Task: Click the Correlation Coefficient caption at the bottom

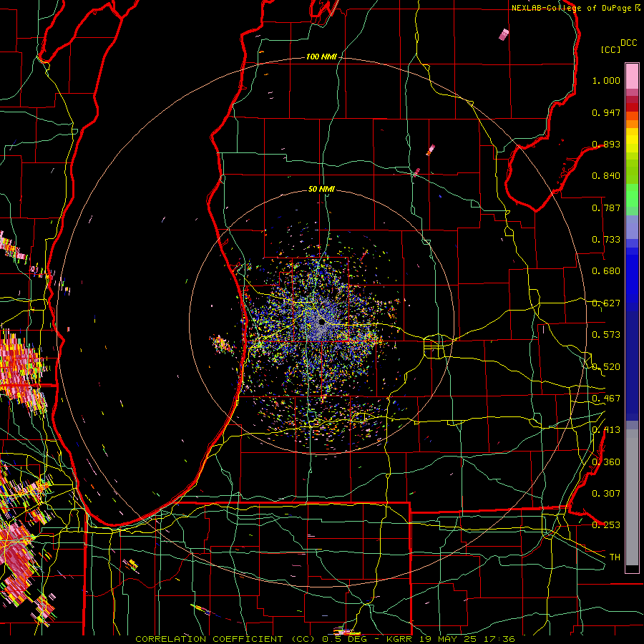Action: [325, 639]
